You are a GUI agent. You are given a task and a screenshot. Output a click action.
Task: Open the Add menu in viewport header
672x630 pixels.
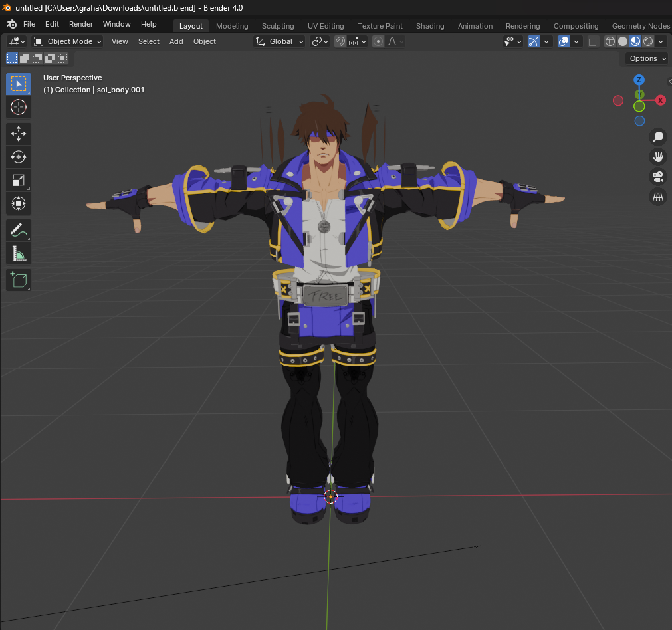176,41
